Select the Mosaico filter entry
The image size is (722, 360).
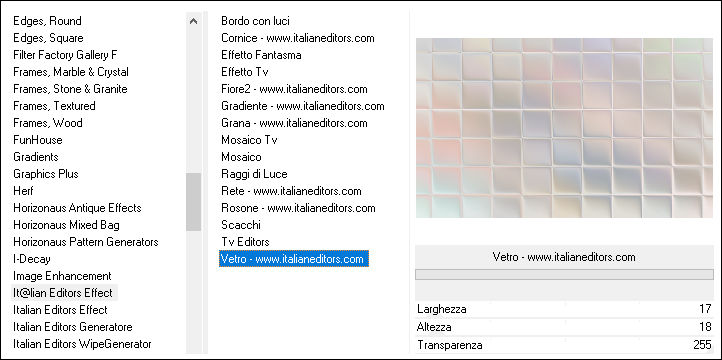[241, 157]
